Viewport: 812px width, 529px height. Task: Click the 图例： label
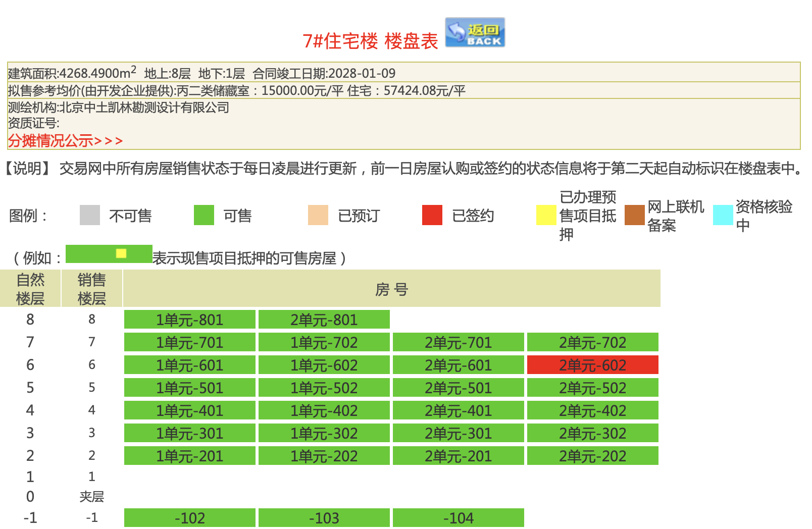tap(29, 216)
